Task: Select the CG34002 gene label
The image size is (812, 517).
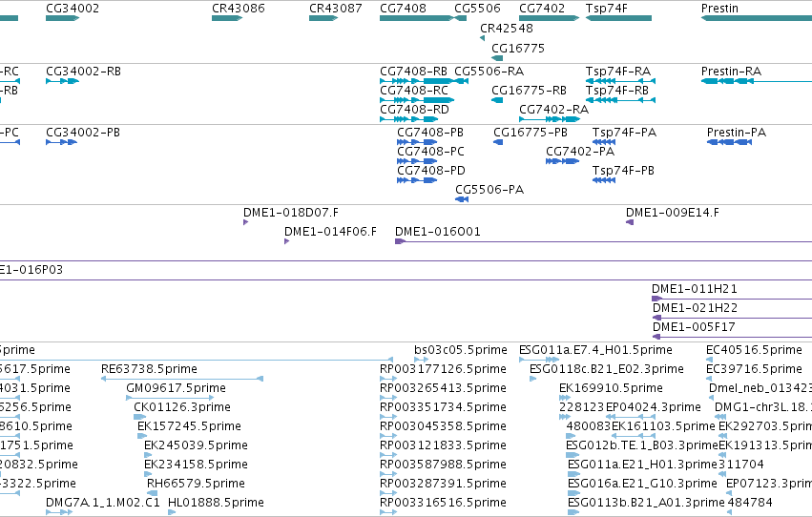Action: (73, 9)
